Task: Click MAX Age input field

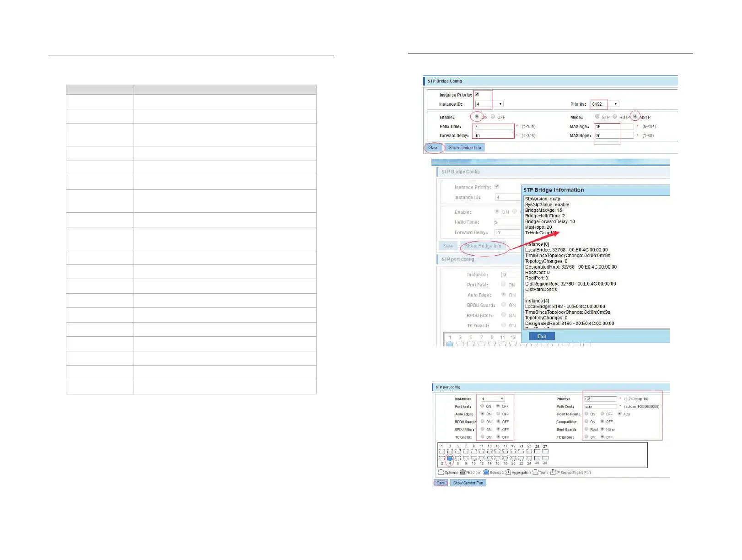Action: pos(614,126)
